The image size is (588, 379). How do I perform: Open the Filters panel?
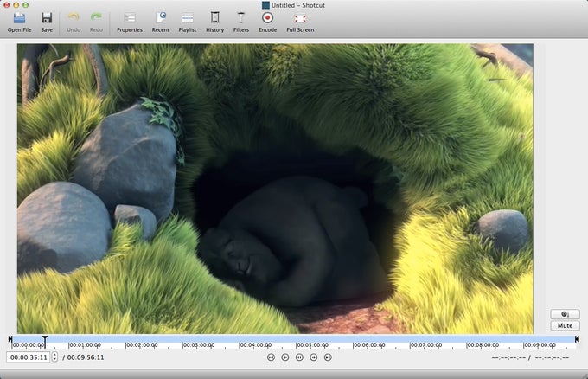click(241, 22)
